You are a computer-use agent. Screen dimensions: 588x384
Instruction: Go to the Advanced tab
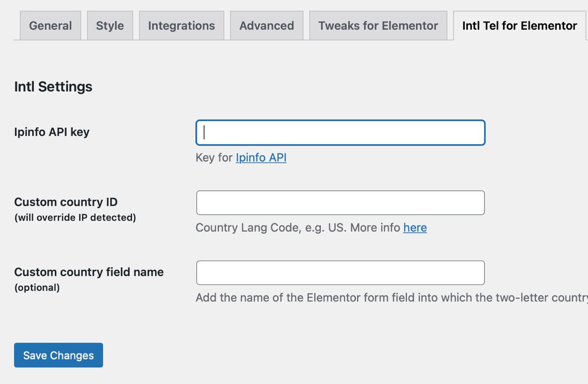click(266, 26)
